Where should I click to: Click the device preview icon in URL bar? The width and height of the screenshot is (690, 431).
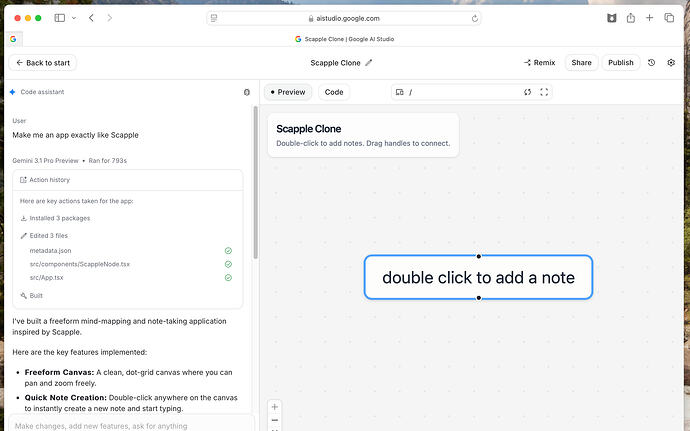point(400,92)
